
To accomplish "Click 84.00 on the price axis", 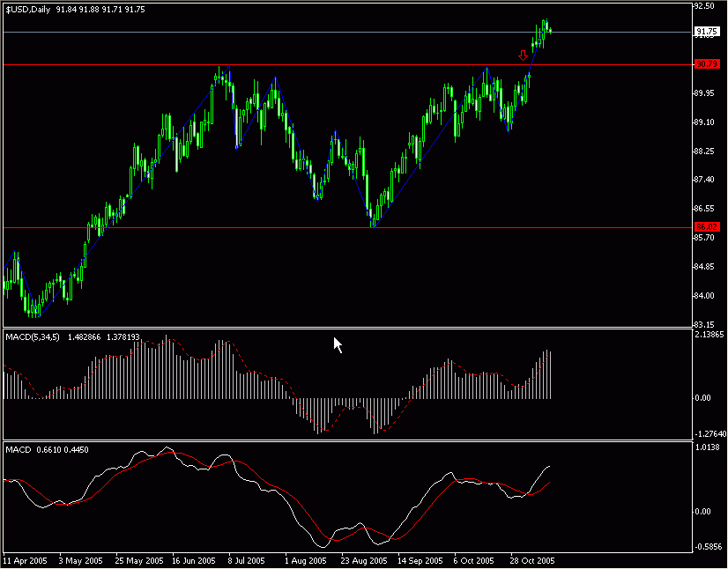I will pos(704,295).
